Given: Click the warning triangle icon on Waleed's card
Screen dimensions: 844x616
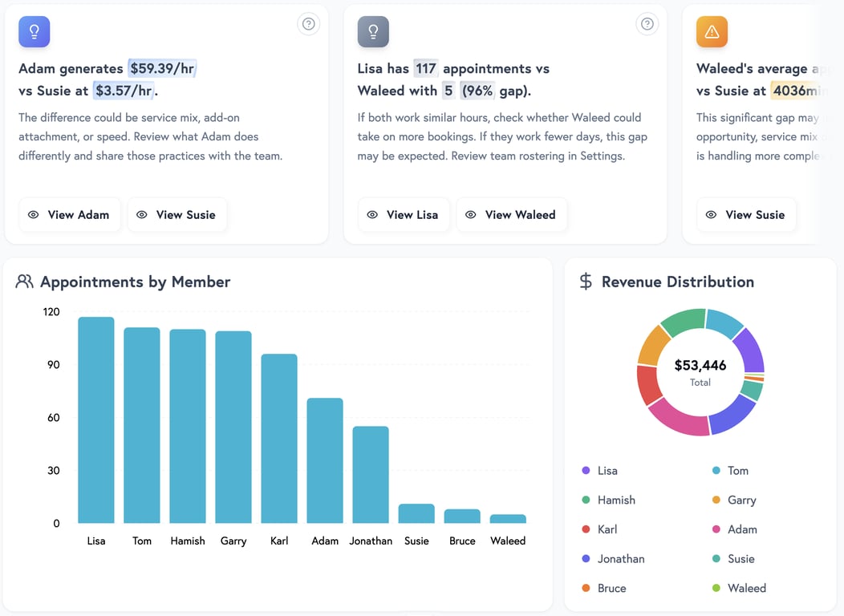Looking at the screenshot, I should (x=711, y=31).
